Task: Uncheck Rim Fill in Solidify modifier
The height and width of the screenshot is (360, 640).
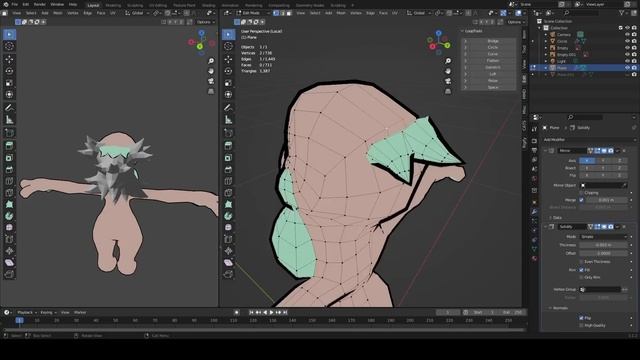Action: [x=582, y=270]
